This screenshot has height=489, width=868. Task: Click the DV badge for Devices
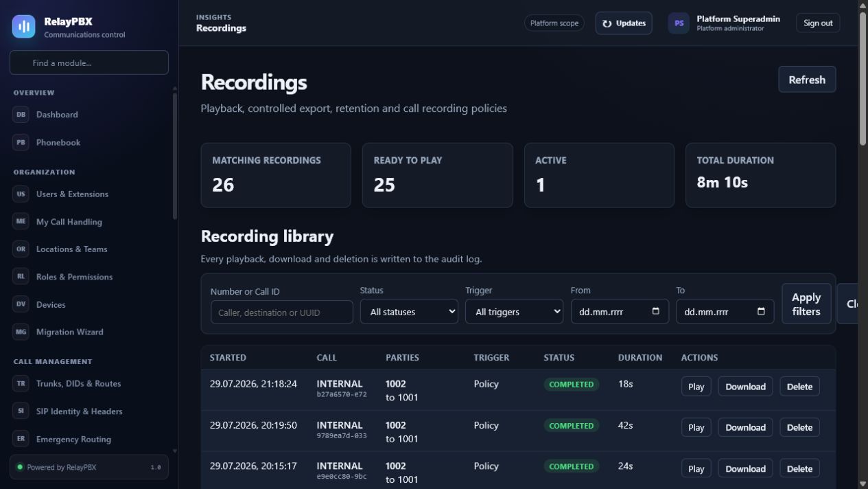[21, 304]
